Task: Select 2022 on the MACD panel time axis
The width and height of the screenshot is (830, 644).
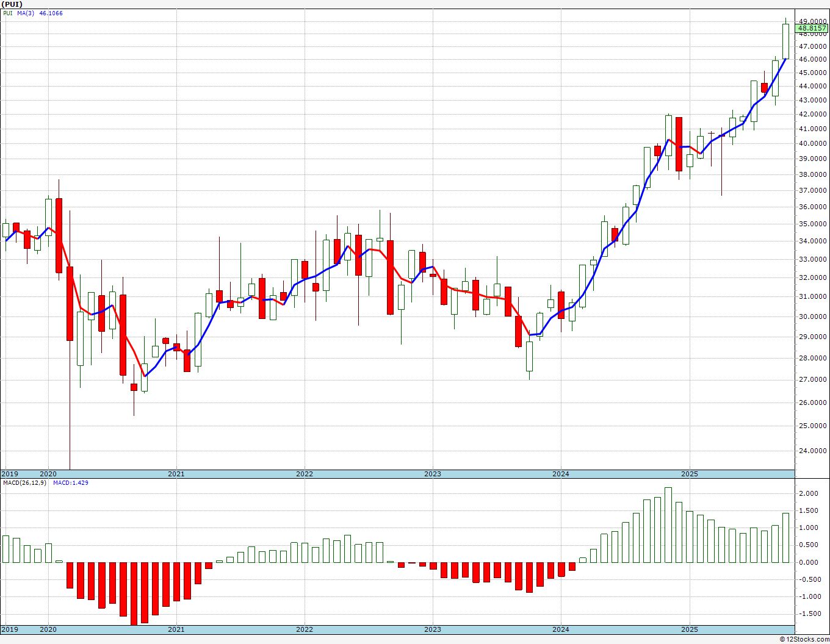Action: coord(304,629)
